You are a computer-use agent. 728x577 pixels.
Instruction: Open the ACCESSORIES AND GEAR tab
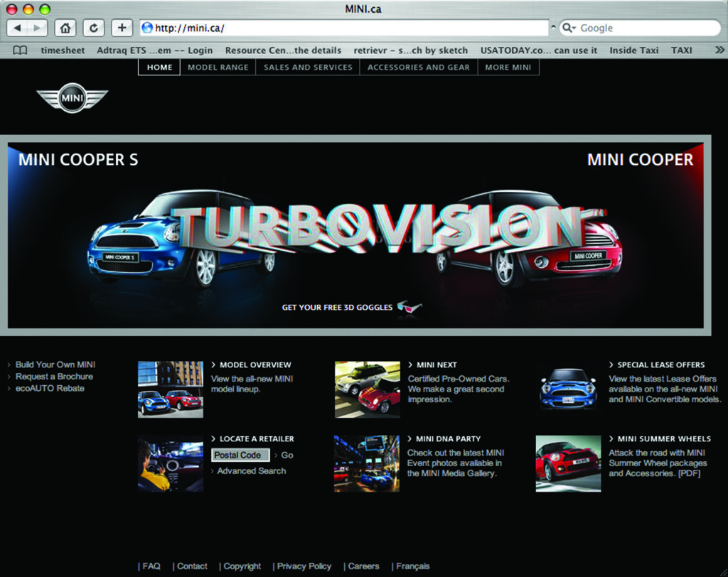pos(418,68)
